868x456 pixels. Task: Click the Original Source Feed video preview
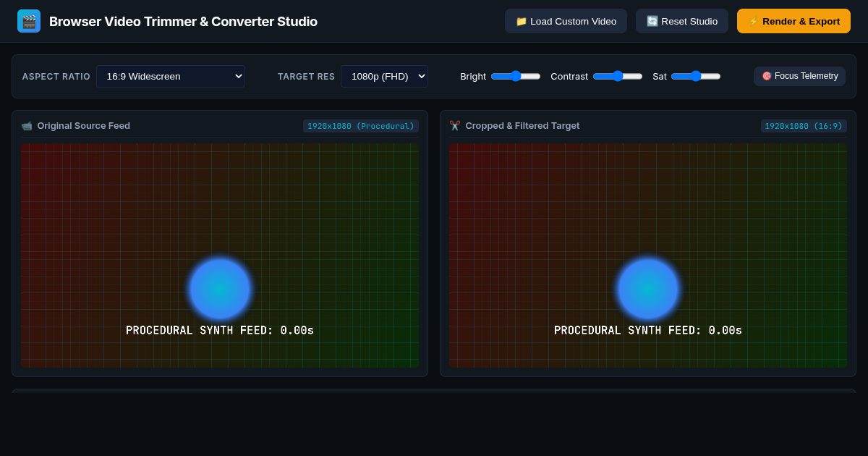point(220,256)
